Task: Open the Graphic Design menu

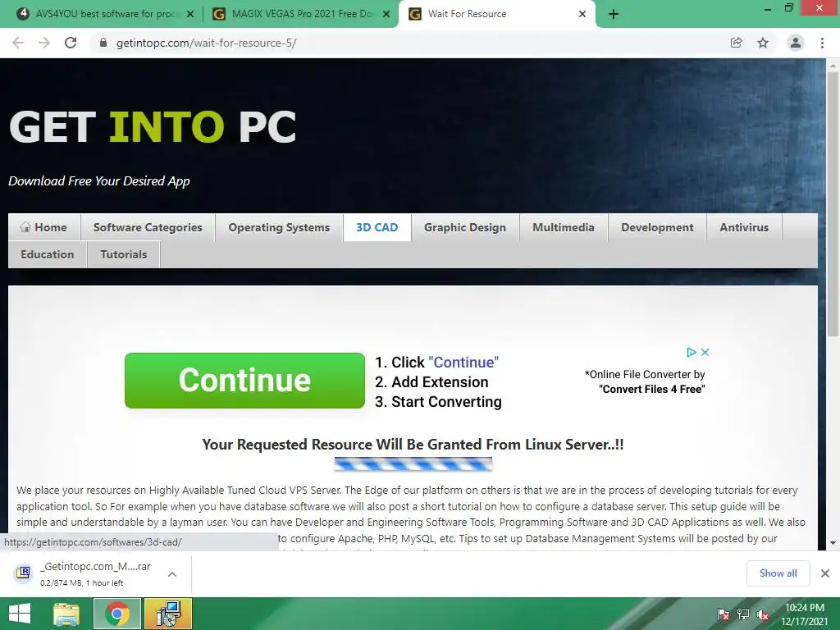Action: click(x=465, y=227)
